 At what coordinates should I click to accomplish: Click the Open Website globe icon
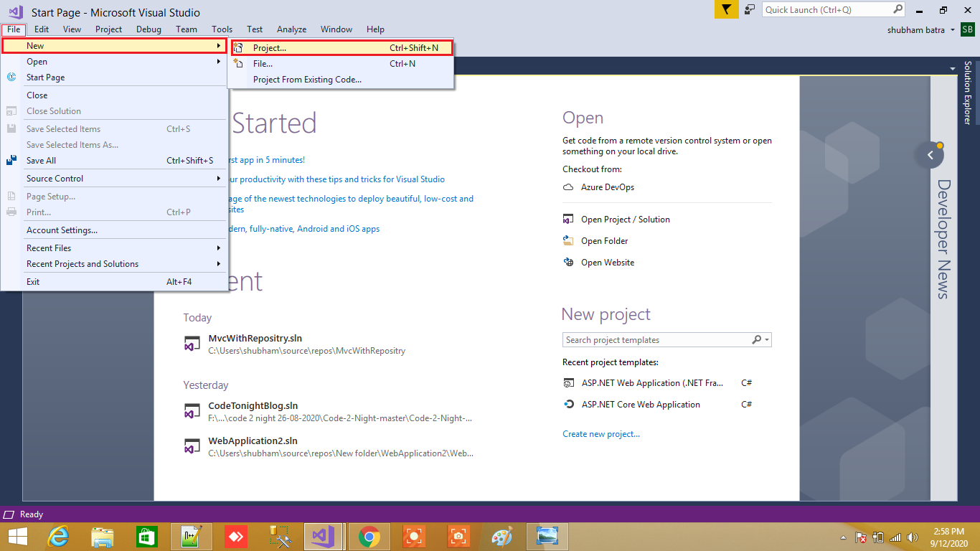(568, 263)
